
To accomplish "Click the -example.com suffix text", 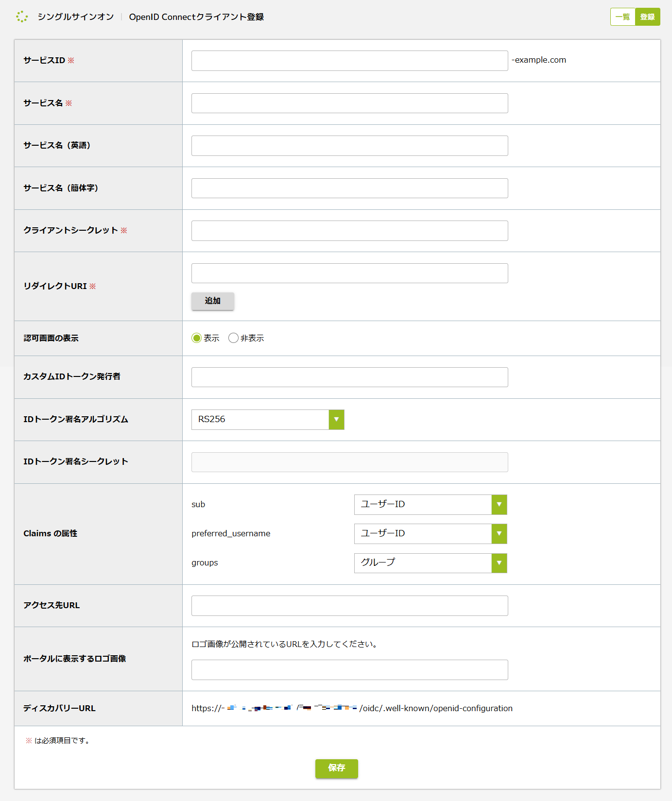I will (x=539, y=60).
